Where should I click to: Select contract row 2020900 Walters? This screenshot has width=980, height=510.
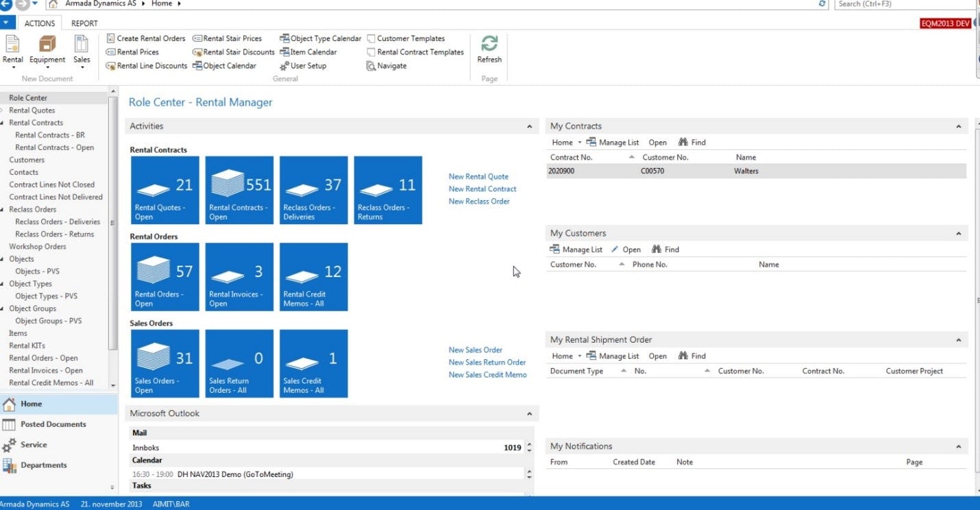757,171
